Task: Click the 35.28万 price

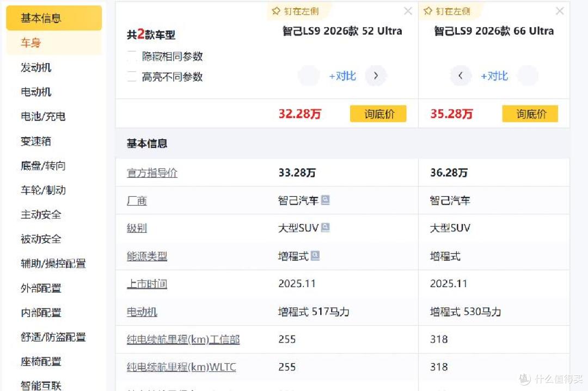Action: 451,114
